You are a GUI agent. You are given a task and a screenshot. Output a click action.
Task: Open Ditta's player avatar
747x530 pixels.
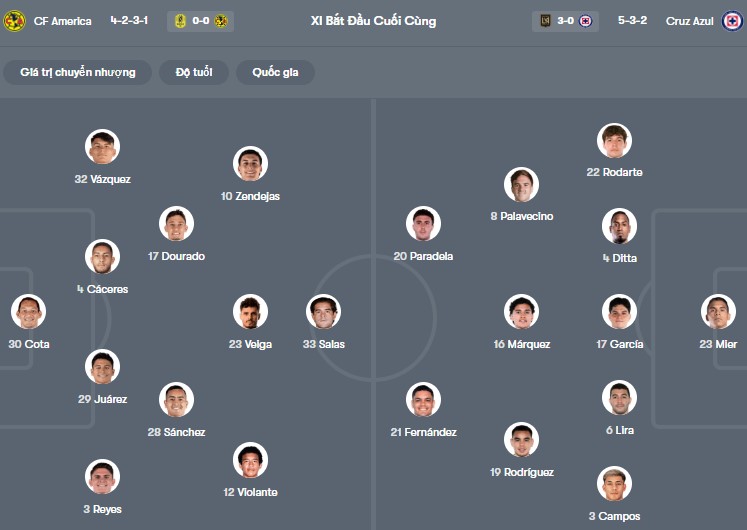click(619, 226)
